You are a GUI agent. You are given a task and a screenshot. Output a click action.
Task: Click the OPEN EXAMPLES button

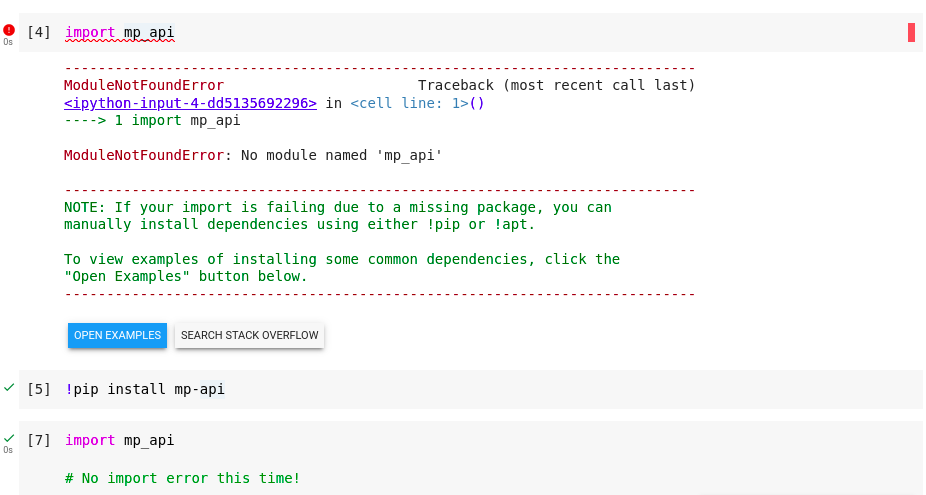click(x=118, y=336)
